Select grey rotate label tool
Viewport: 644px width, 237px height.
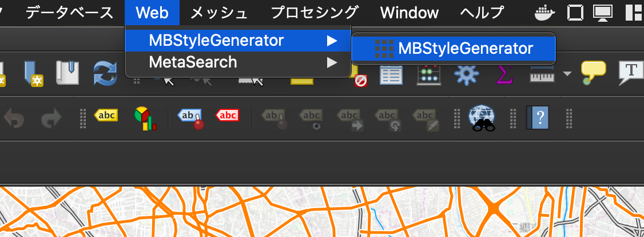388,119
